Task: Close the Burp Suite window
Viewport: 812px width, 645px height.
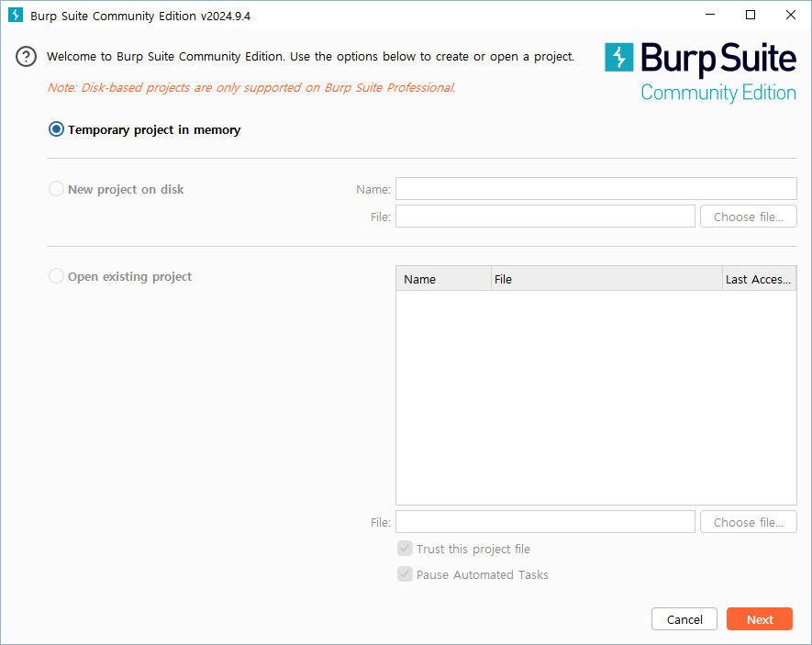Action: tap(790, 15)
